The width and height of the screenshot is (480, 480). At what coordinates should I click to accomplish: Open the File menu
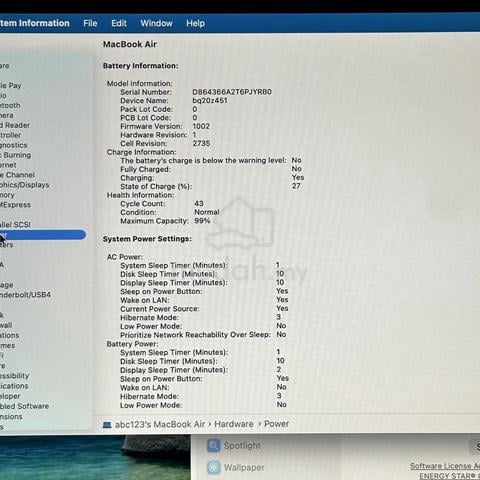click(x=90, y=23)
